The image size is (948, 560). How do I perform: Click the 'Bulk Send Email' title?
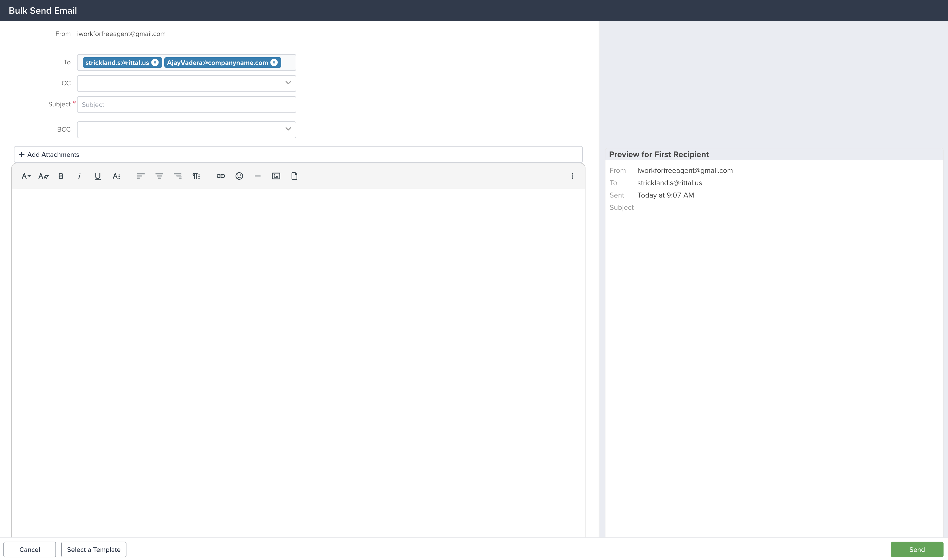tap(43, 11)
